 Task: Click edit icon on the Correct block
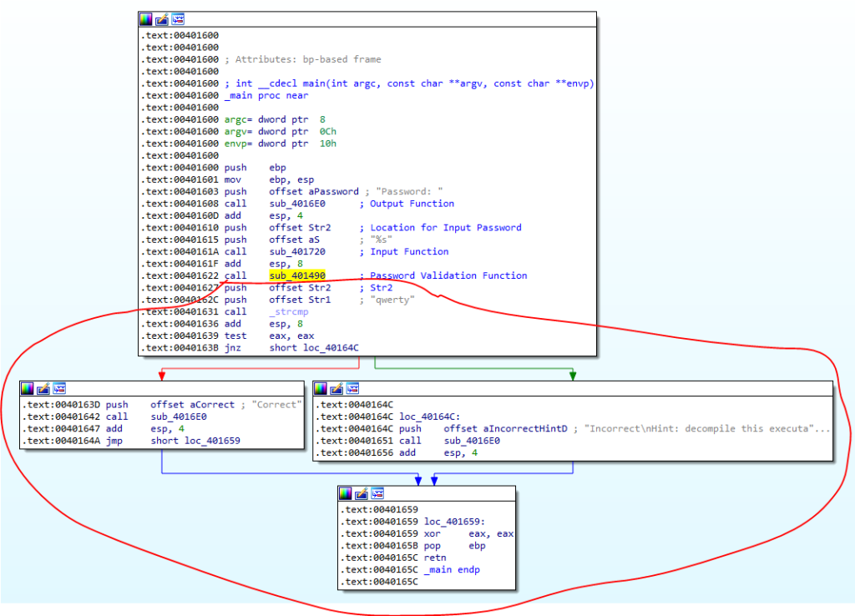coord(43,388)
